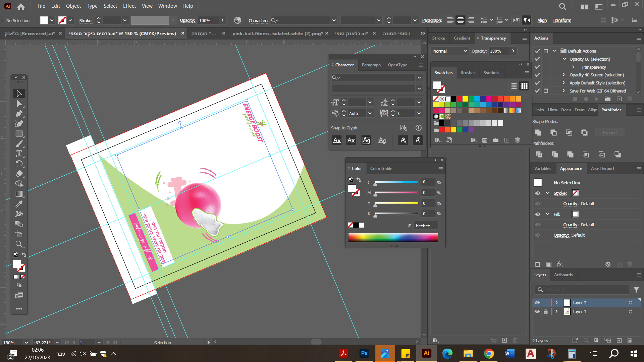Select the Rectangle tool
Viewport: 644px width, 362px height.
pos(19,134)
